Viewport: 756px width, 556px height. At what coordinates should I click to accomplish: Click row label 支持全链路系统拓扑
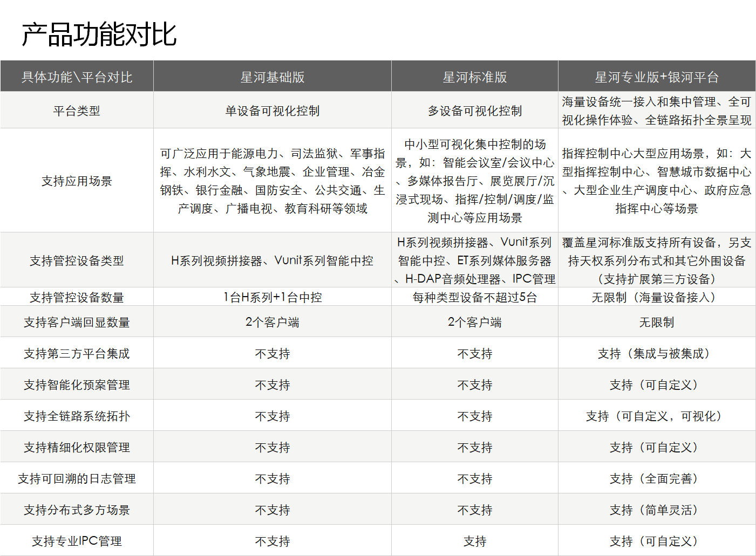77,416
